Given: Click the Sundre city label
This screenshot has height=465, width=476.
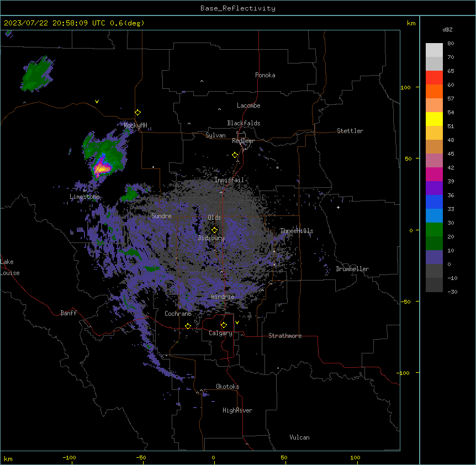Looking at the screenshot, I should 161,216.
